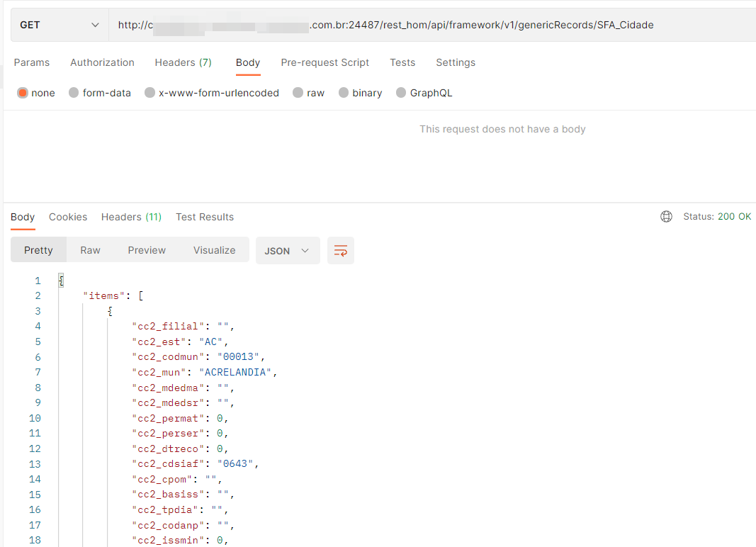Click the "cc2_filial" key
The width and height of the screenshot is (756, 547).
[168, 327]
